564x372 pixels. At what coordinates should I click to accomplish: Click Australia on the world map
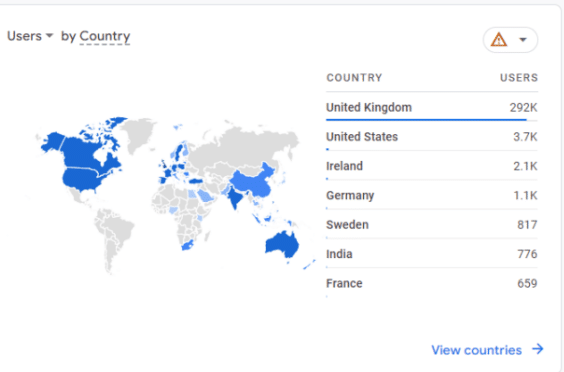pos(282,244)
